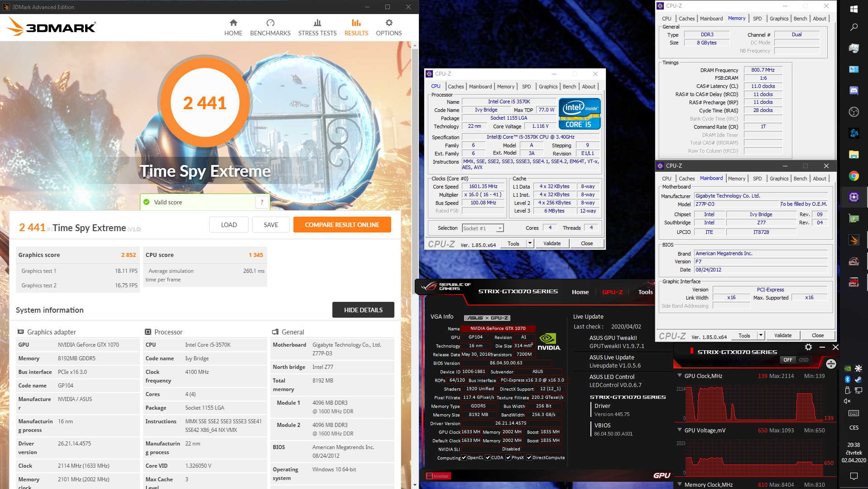The height and width of the screenshot is (489, 868).
Task: Open Google Chrome from the taskbar
Action: tap(854, 176)
